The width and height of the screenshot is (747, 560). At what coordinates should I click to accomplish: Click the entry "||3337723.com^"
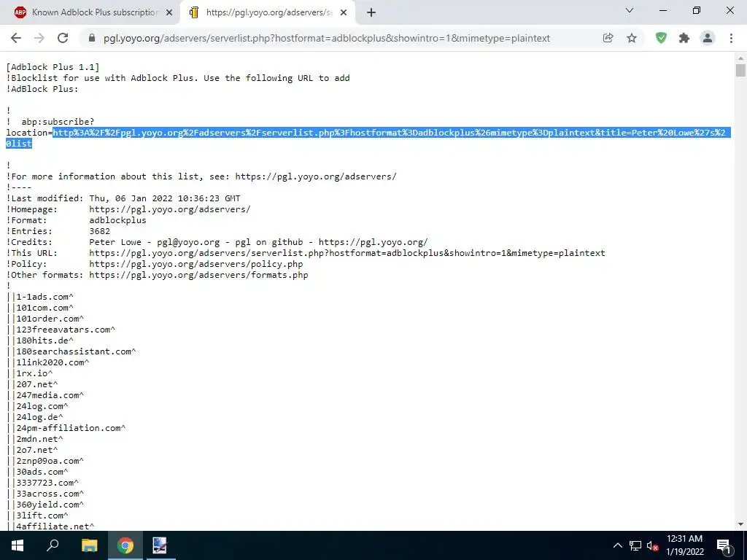click(x=42, y=483)
